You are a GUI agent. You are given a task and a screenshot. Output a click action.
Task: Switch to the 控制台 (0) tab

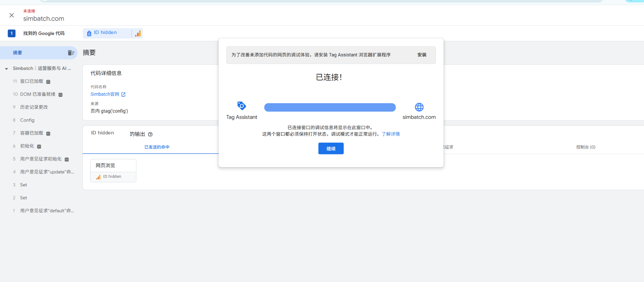coord(586,147)
